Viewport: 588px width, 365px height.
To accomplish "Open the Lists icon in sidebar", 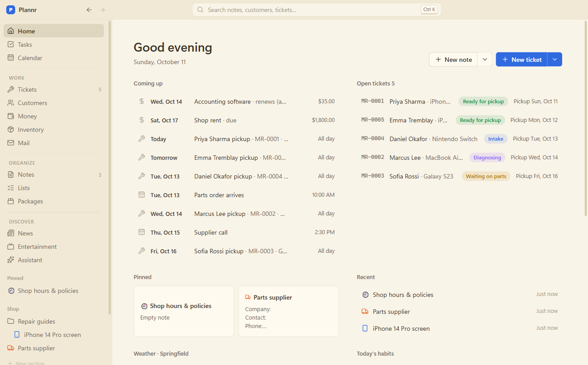I will (11, 188).
